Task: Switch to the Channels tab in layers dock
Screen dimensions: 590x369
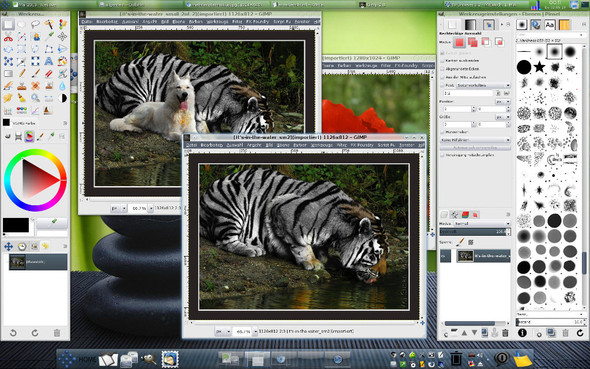Action: 465,214
